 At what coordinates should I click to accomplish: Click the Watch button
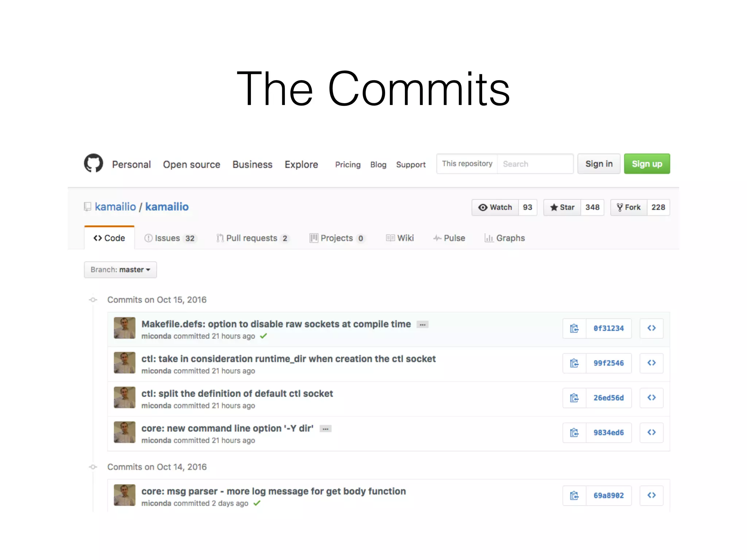click(495, 207)
